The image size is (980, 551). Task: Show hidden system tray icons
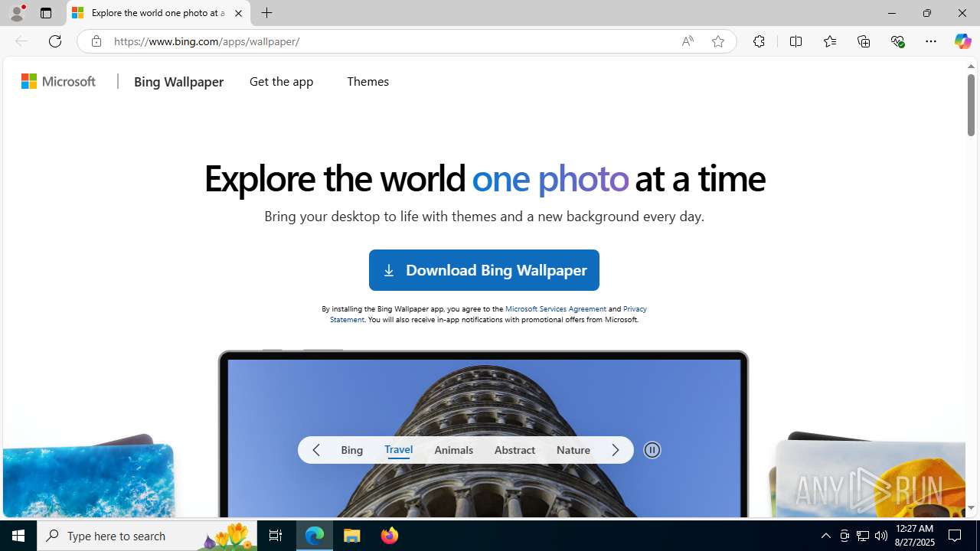click(825, 536)
